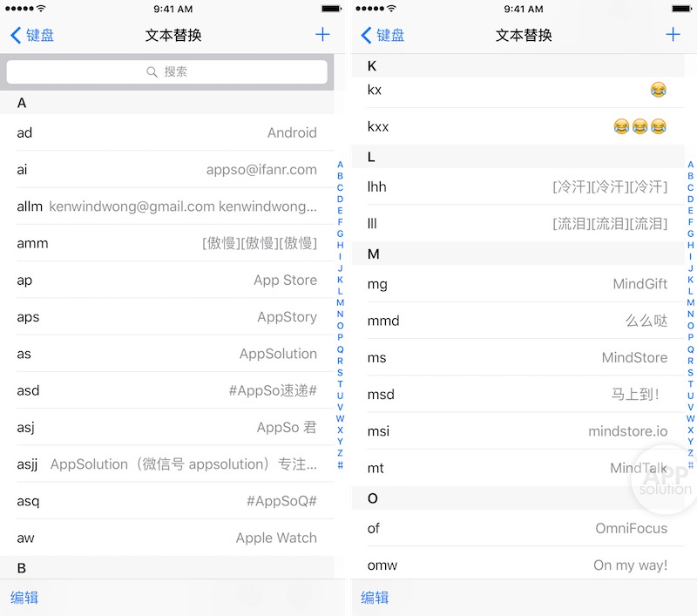This screenshot has width=697, height=616.
Task: Tap the signal dots in the status bar
Action: coord(19,9)
